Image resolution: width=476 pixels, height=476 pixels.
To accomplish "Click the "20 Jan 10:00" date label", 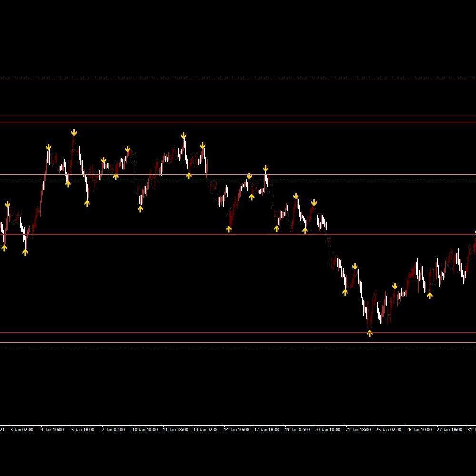I will 328,429.
